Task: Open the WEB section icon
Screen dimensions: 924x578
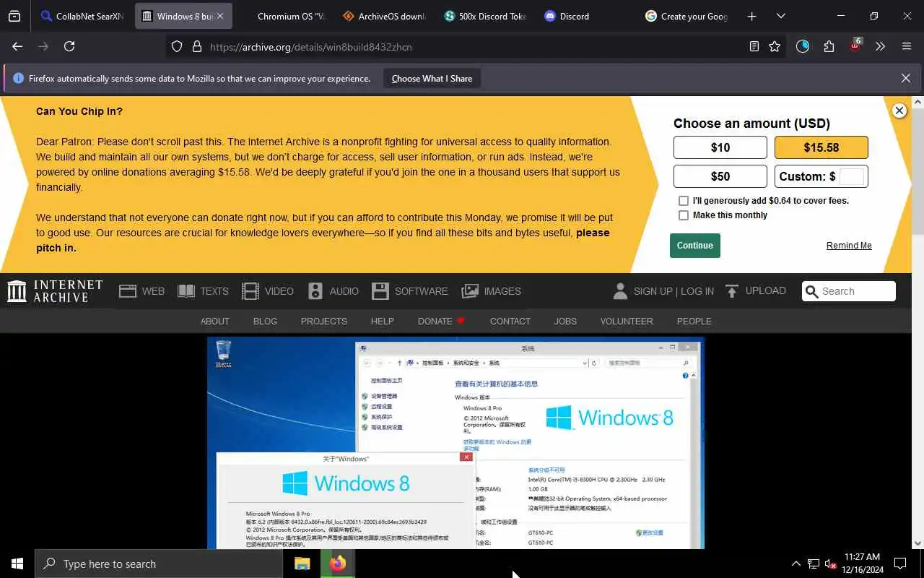Action: coord(128,291)
